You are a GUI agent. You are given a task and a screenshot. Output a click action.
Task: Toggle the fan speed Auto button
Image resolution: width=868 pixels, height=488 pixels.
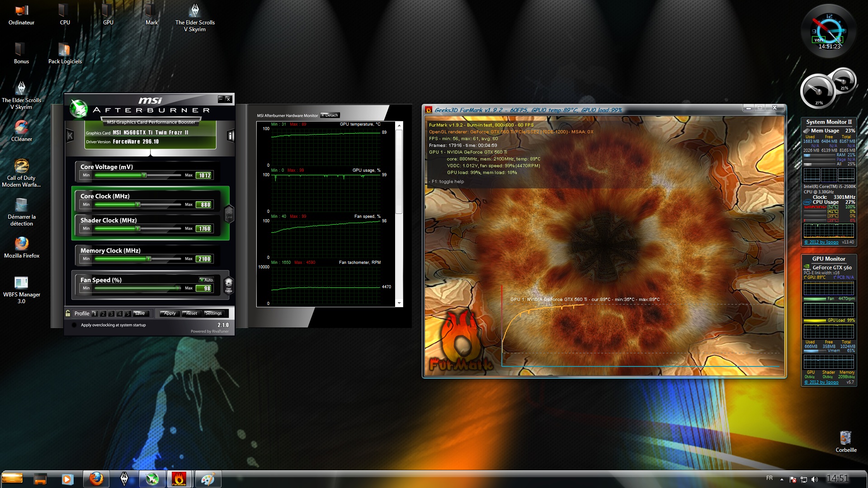tap(207, 280)
